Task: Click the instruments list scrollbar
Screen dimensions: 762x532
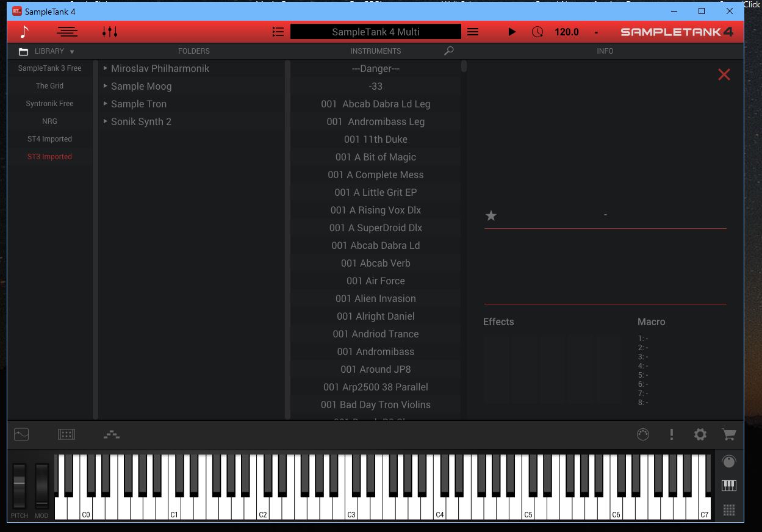Action: (x=464, y=66)
